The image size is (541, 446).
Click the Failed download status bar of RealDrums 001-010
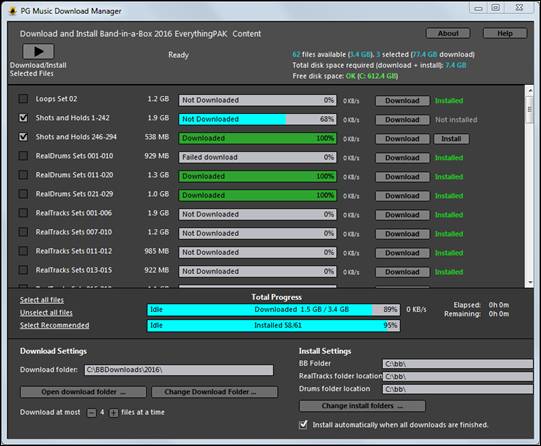(x=257, y=157)
